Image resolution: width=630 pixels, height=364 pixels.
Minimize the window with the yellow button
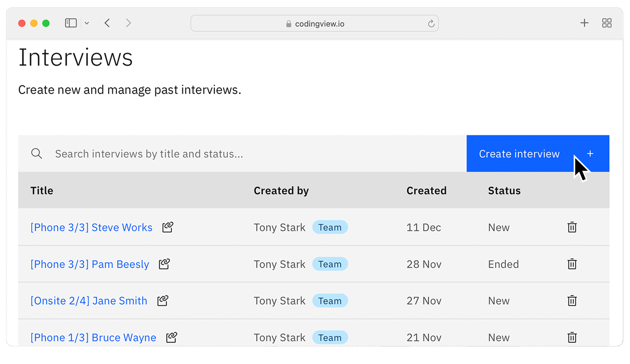click(x=34, y=23)
